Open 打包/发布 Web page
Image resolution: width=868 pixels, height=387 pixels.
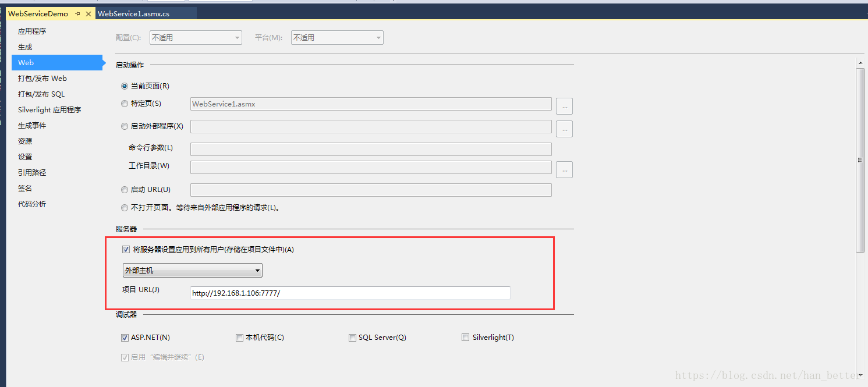[42, 78]
